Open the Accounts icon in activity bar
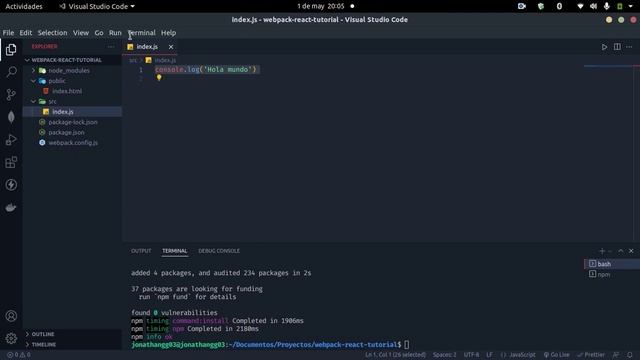The height and width of the screenshot is (360, 640). coord(11,316)
